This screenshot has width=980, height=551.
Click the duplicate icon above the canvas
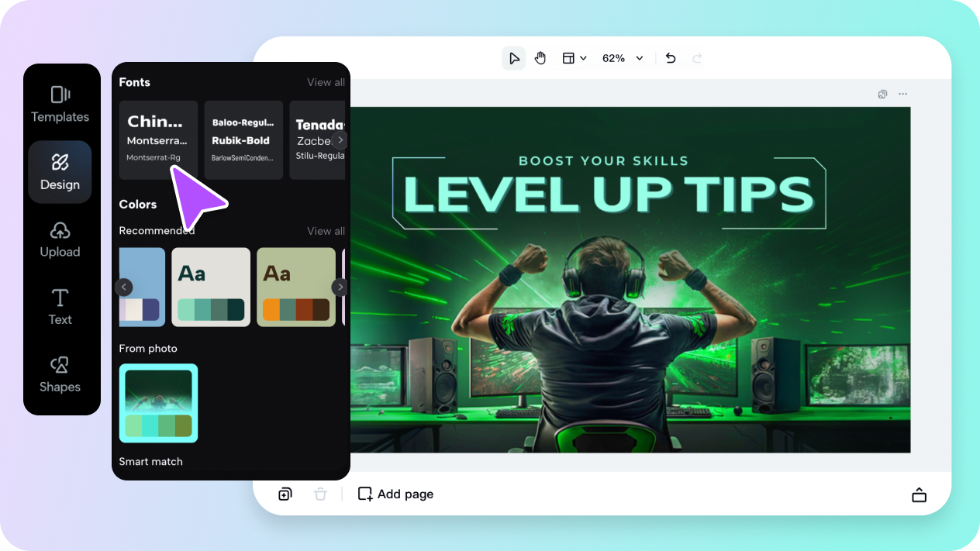coord(882,94)
